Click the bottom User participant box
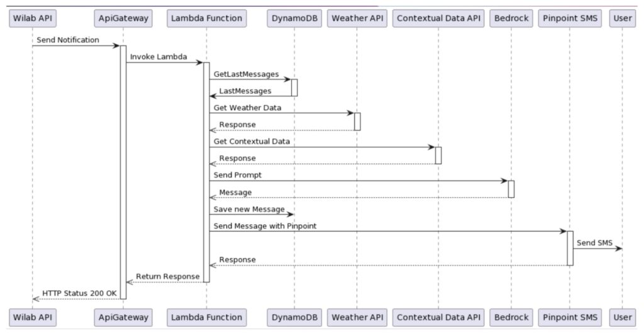This screenshot has width=644, height=335. coord(622,317)
